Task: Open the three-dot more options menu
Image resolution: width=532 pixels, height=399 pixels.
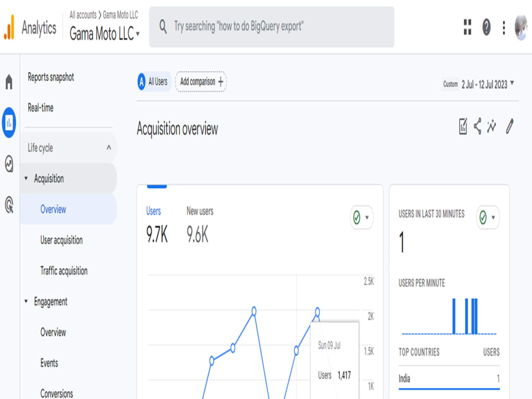Action: click(504, 28)
